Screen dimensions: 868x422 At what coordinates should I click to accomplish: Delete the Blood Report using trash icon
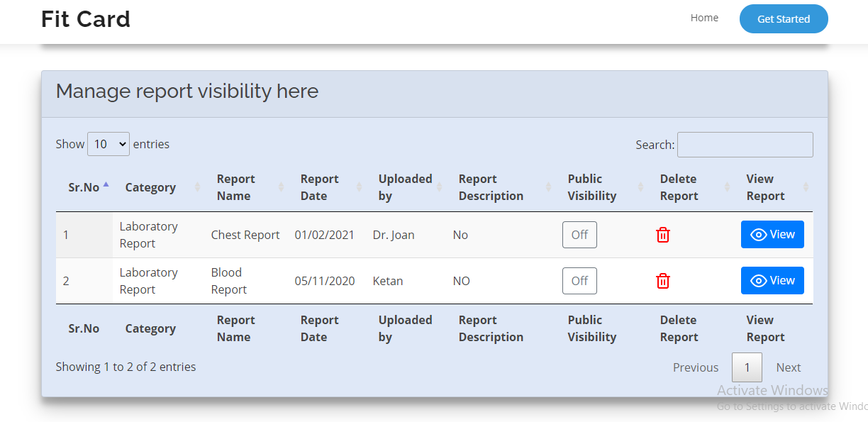coord(662,281)
